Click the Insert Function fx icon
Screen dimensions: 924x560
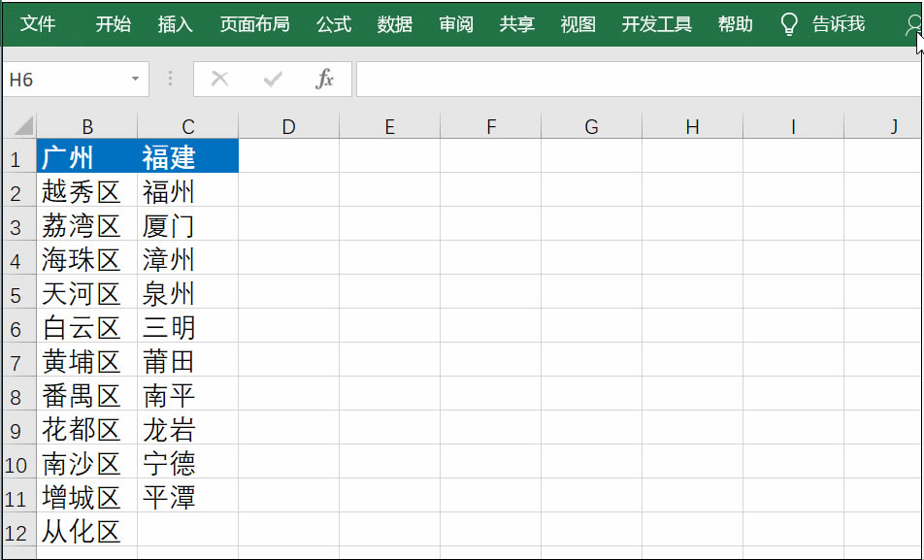pyautogui.click(x=323, y=80)
